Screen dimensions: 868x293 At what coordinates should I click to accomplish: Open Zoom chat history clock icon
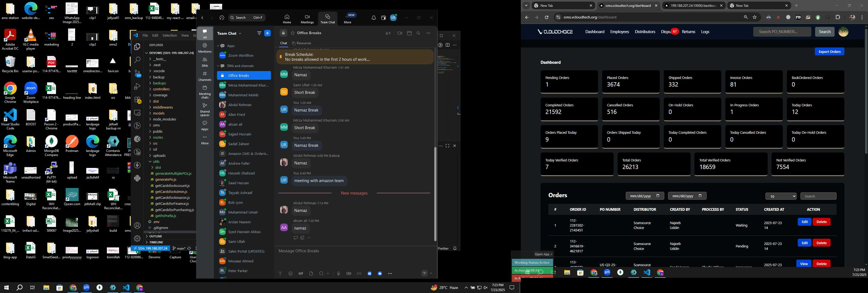click(x=222, y=18)
